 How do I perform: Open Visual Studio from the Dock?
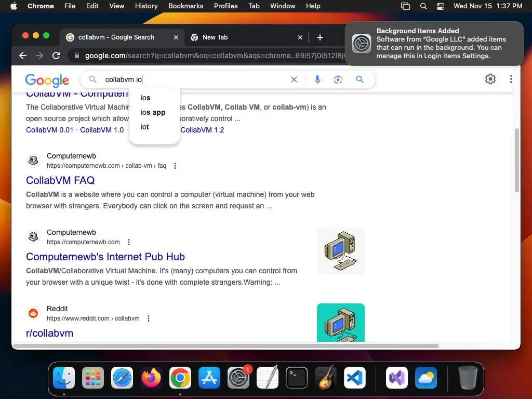(x=397, y=378)
